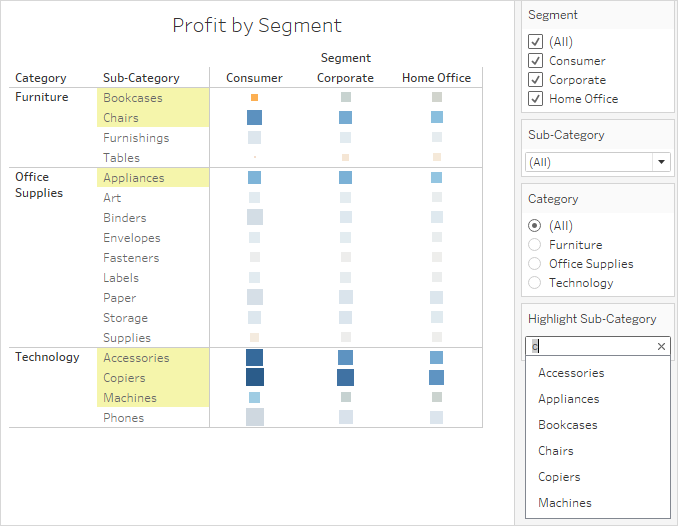Click the Home Office column header

[x=436, y=78]
